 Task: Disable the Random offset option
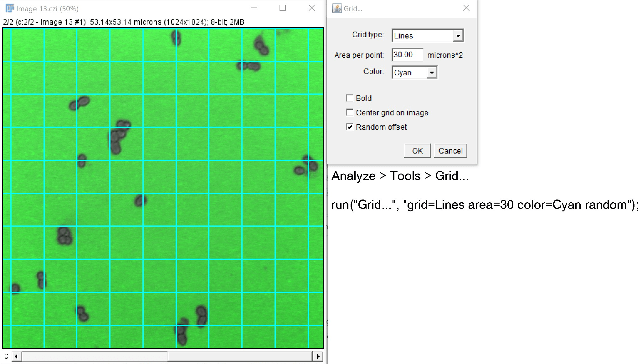[x=350, y=127]
